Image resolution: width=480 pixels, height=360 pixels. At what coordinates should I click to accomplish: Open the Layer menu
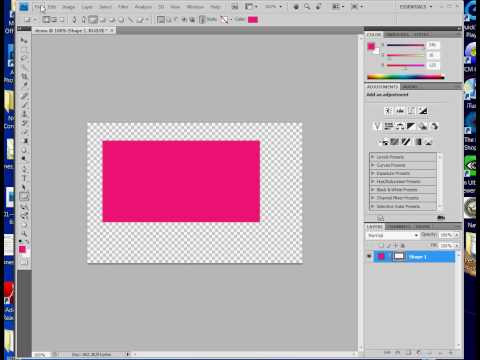tap(87, 7)
